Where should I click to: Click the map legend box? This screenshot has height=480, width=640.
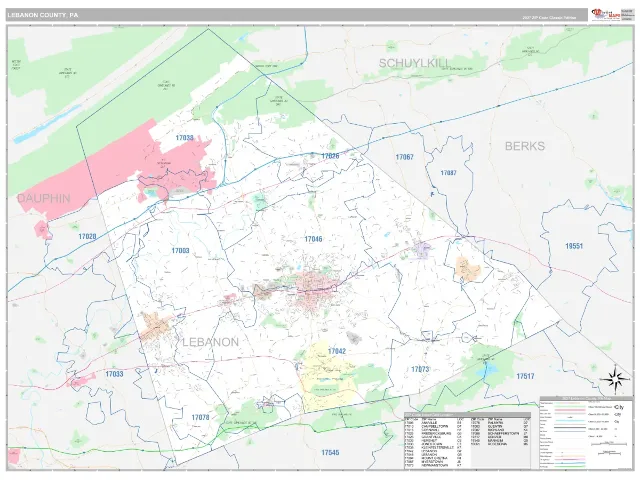586,432
